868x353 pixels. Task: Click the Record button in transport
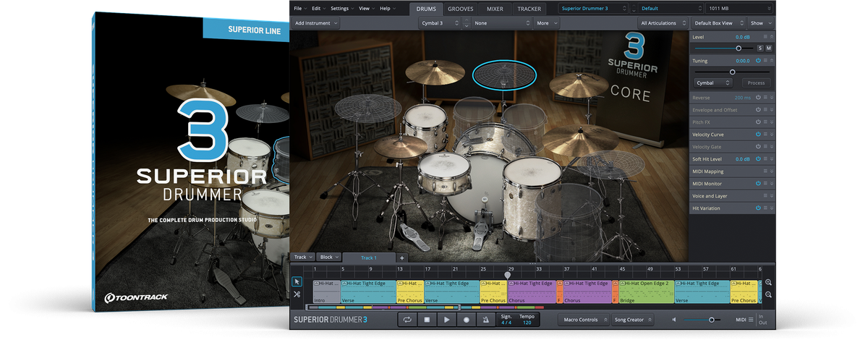[x=467, y=320]
